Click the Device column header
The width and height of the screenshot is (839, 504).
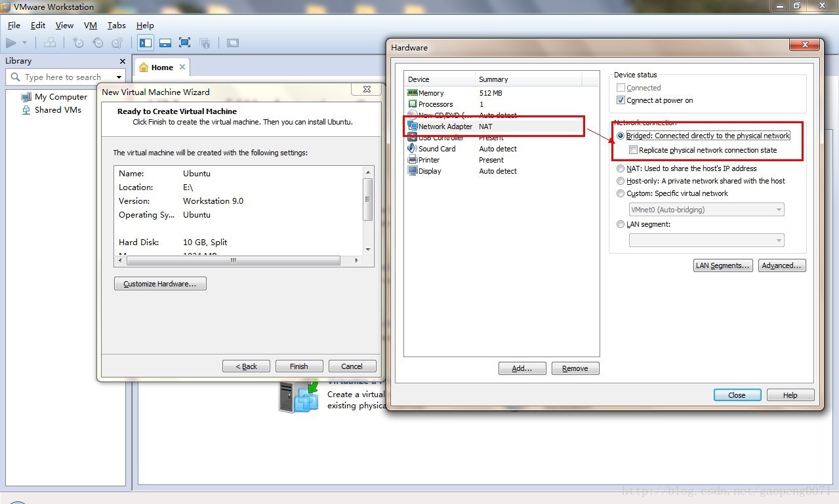(440, 79)
